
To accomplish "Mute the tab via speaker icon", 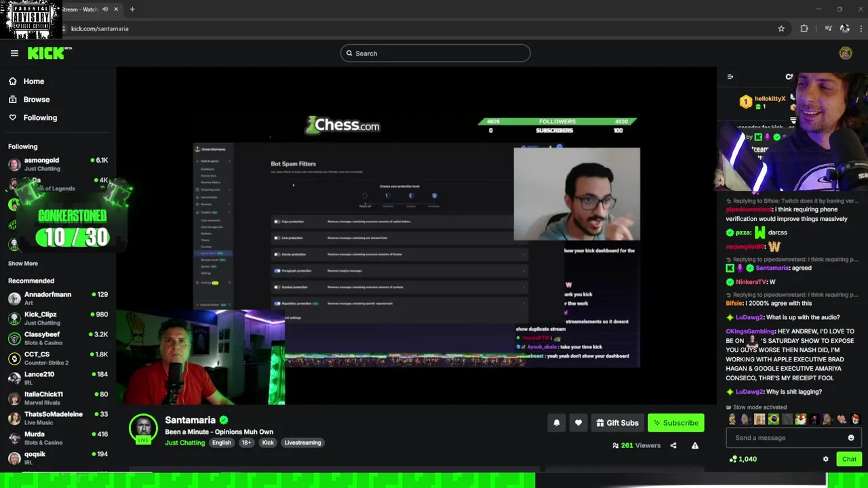I will click(105, 9).
